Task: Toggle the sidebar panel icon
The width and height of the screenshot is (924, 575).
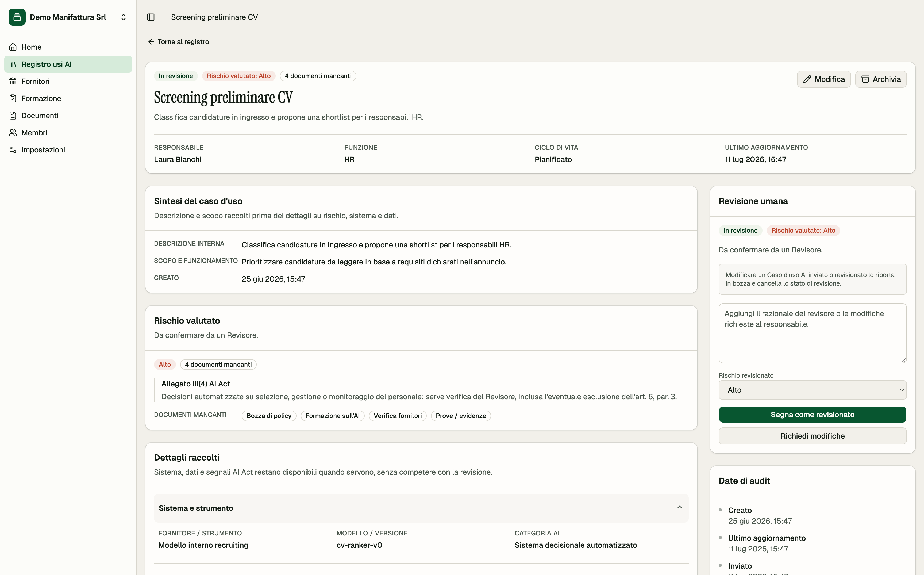Action: pos(151,17)
